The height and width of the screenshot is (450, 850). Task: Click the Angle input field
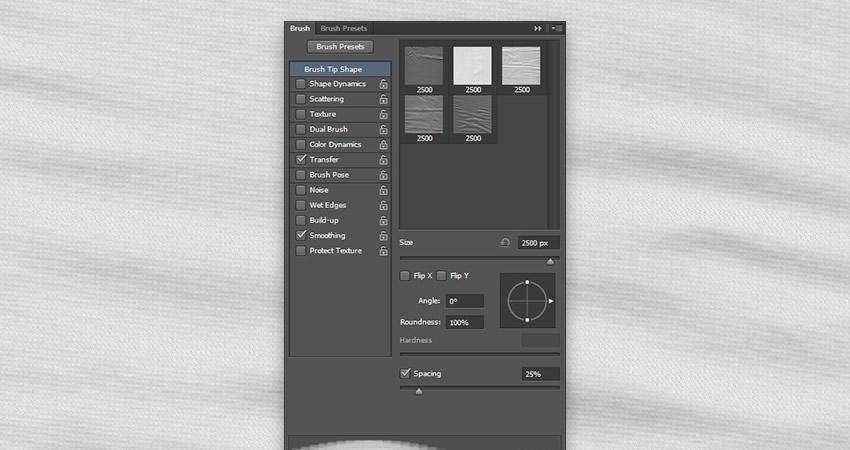465,301
